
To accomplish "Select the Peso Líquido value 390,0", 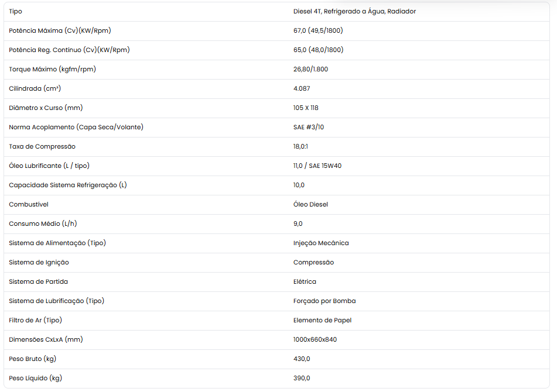I will [302, 378].
